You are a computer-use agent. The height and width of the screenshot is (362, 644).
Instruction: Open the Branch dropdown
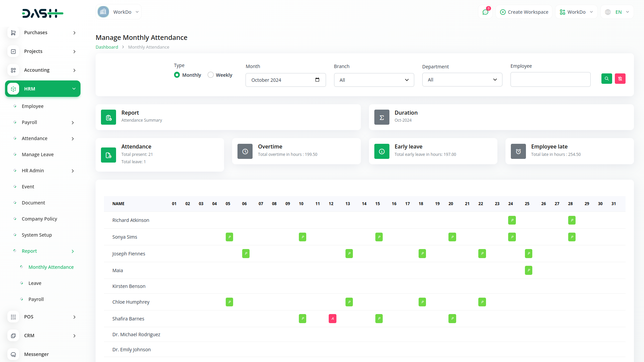click(x=374, y=80)
